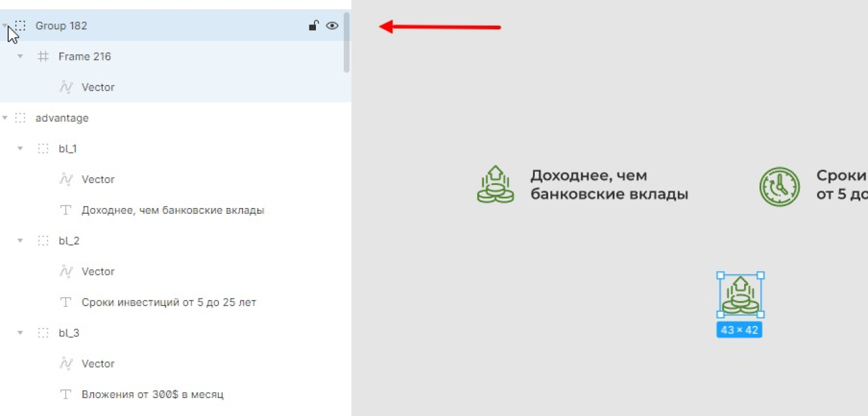Collapse the bl_3 group
Viewport: 868px width, 416px height.
click(x=20, y=333)
